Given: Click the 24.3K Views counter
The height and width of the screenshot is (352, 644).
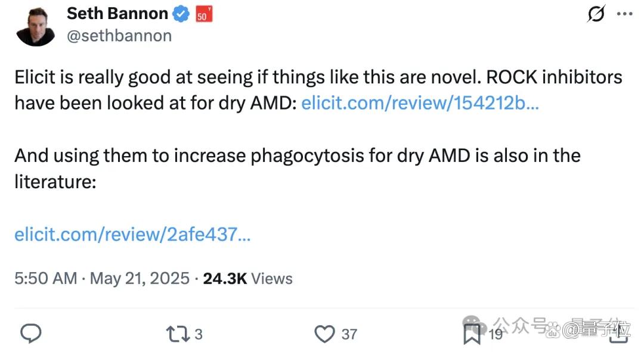Looking at the screenshot, I should (x=247, y=279).
